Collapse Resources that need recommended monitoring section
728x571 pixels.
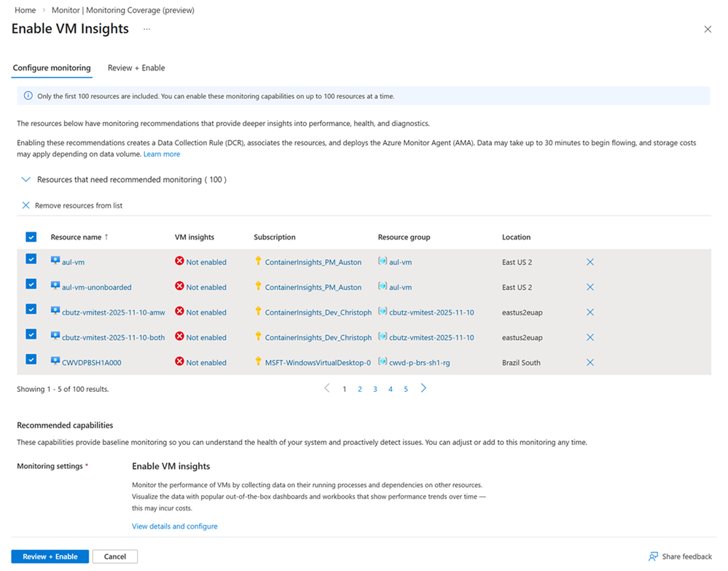[x=26, y=179]
